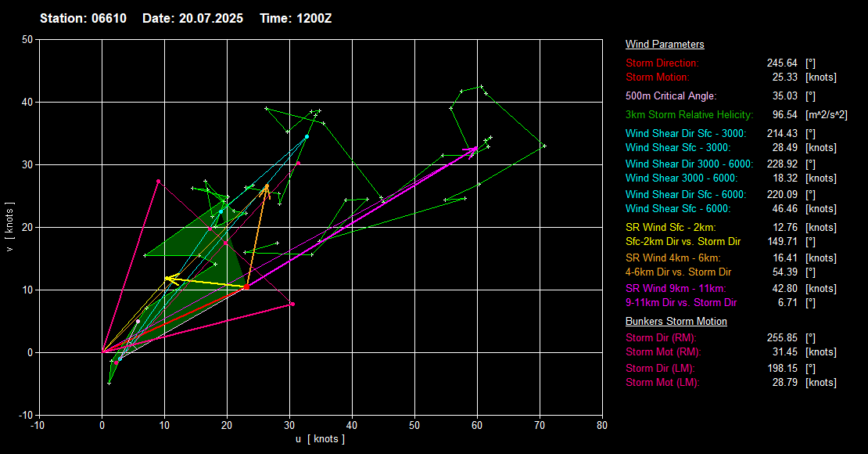Click the 3km Storm Relative Helicity label

[689, 115]
